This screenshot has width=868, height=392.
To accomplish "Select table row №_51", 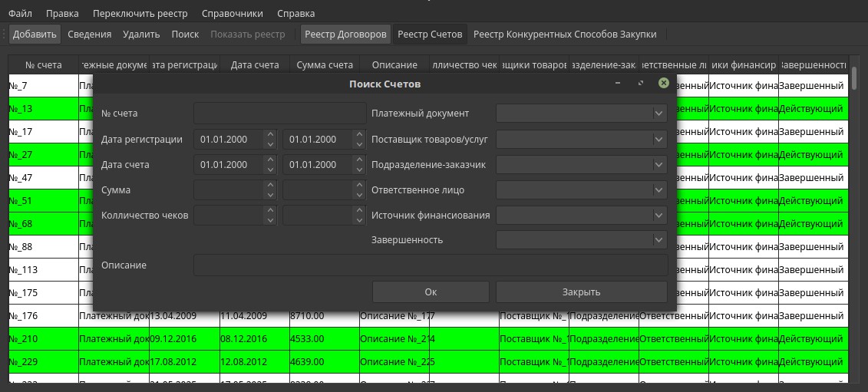I will pyautogui.click(x=44, y=201).
